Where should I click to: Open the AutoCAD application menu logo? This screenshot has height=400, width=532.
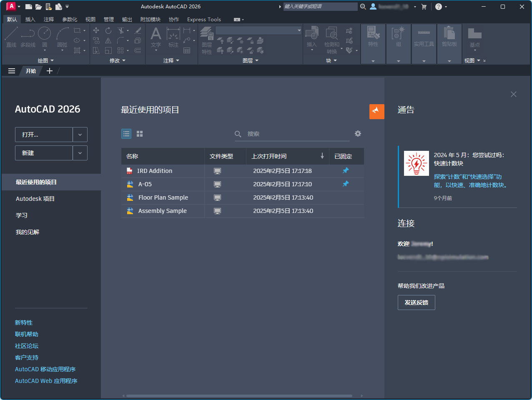[11, 6]
